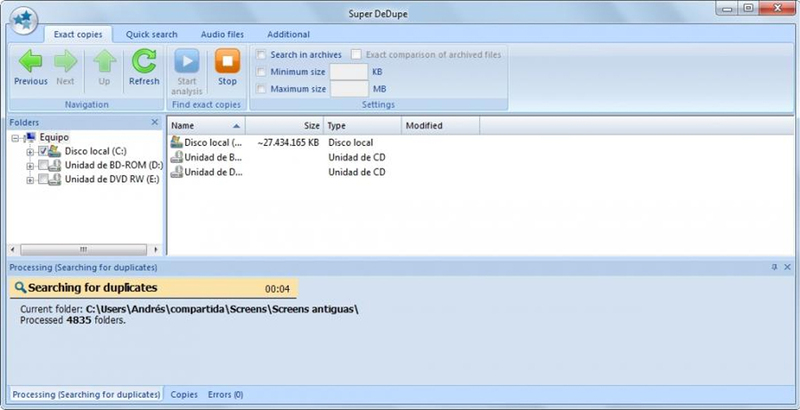Screen dimensions: 800x410
Task: Minimize the Super DeDupe window
Action: (727, 8)
